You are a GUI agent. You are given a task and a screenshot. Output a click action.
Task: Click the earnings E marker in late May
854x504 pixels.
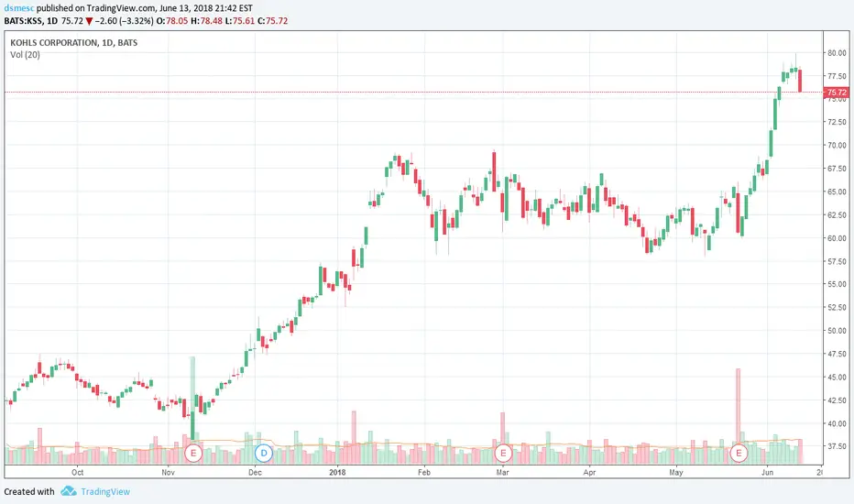739,453
